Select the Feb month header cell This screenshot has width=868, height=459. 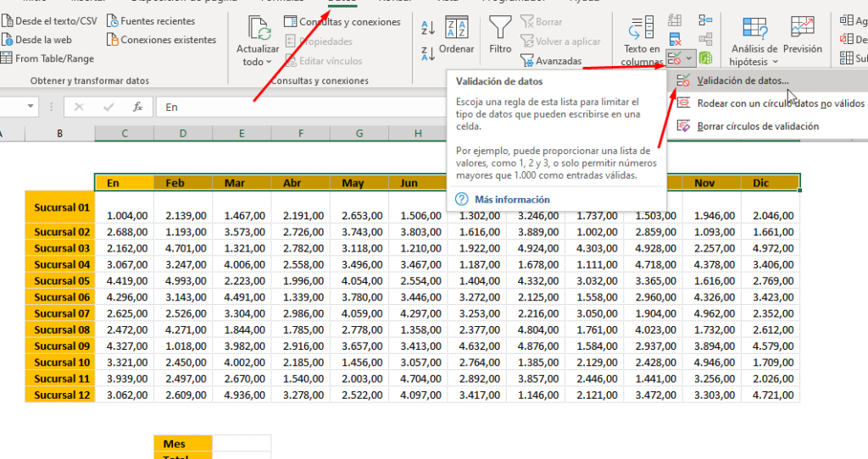(183, 182)
